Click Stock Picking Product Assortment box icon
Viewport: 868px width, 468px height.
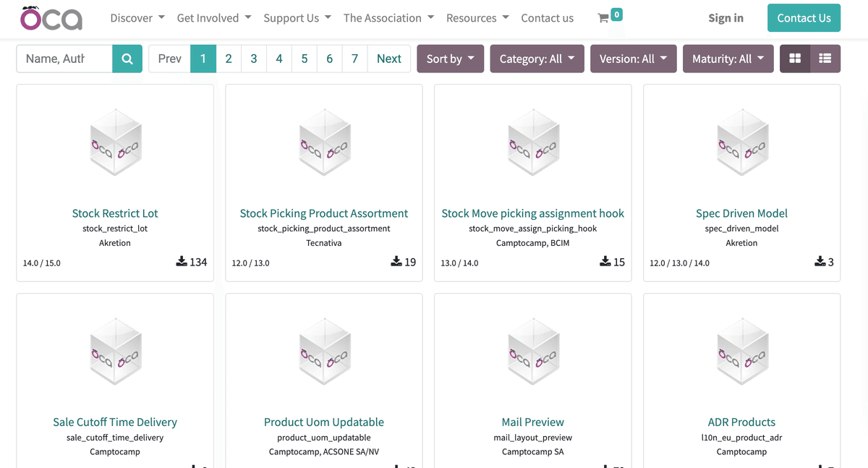tap(324, 142)
